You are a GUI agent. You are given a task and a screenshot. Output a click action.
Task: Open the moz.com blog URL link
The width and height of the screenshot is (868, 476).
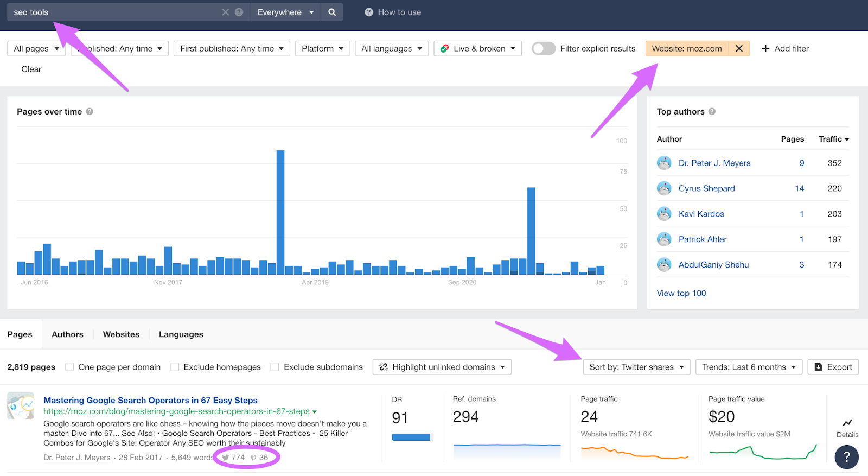pos(176,411)
